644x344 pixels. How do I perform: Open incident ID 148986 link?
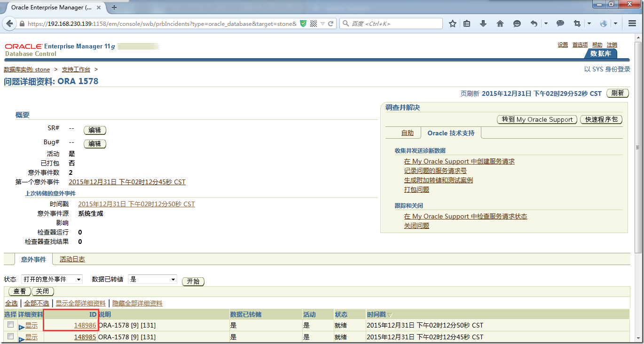coord(85,325)
